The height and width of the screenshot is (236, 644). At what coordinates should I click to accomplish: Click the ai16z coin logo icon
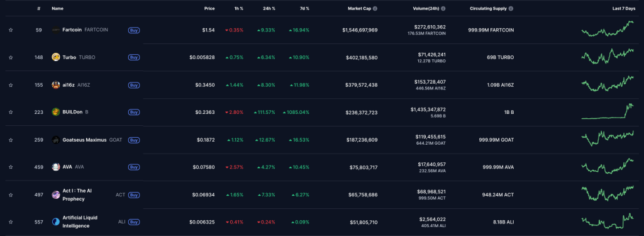click(x=56, y=85)
